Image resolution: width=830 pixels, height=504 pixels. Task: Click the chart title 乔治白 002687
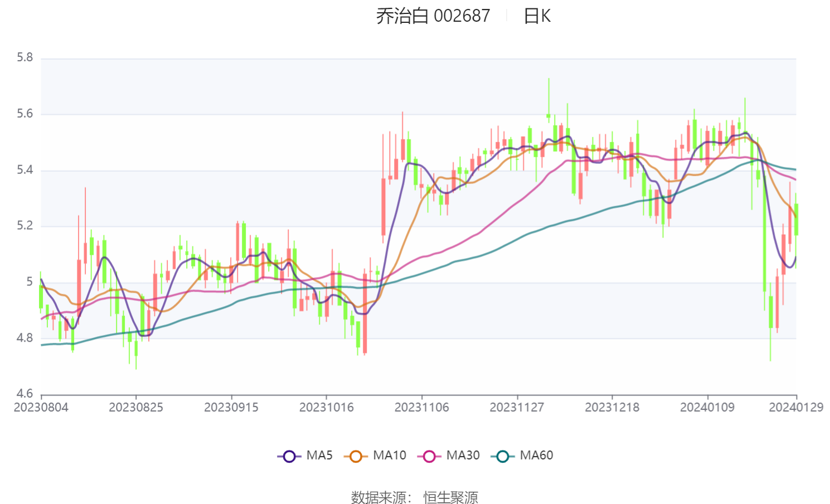433,16
